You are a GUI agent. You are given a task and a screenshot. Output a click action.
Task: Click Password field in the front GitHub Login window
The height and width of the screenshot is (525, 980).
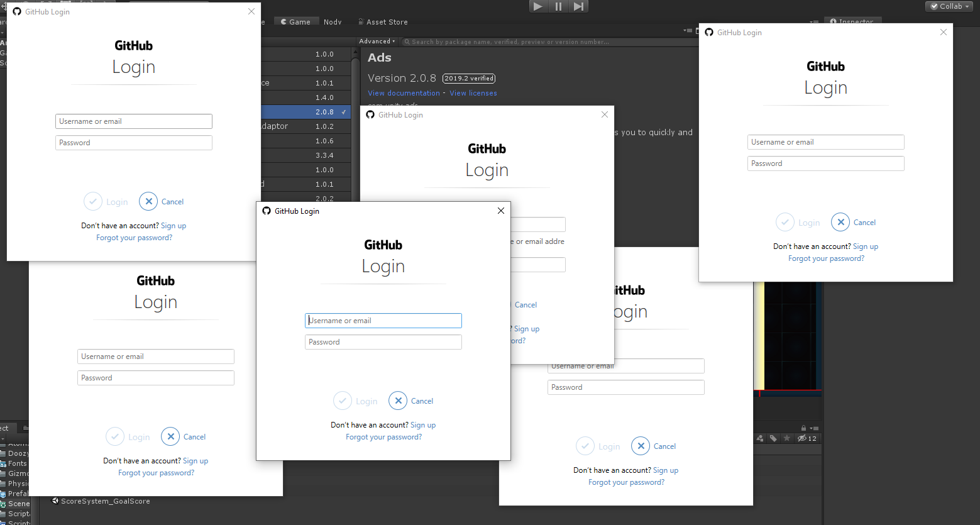[x=383, y=342]
